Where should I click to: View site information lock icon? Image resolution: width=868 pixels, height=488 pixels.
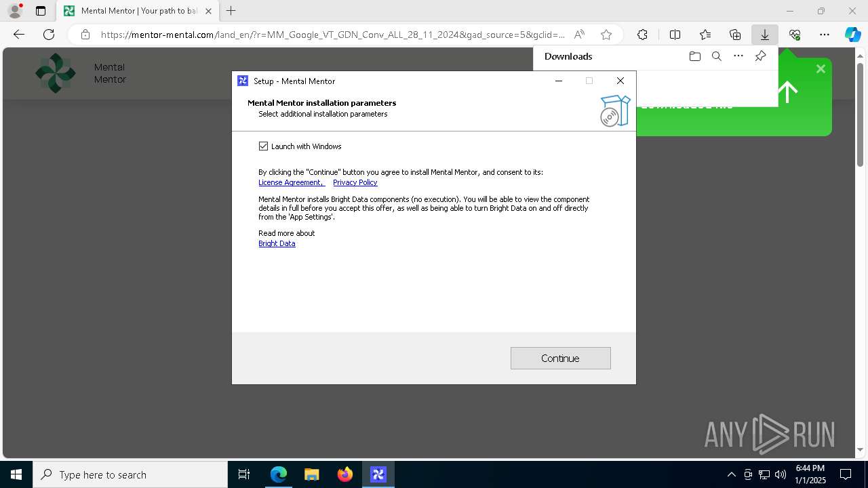click(85, 35)
